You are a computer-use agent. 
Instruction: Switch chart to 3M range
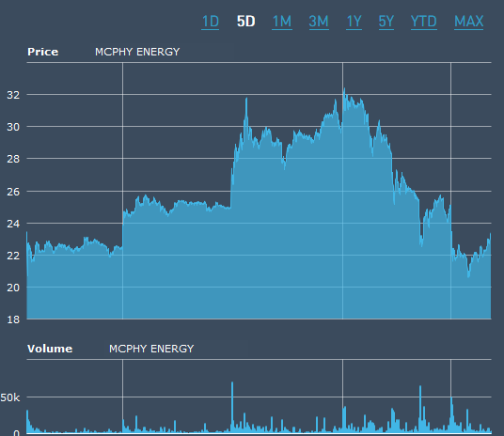point(319,22)
